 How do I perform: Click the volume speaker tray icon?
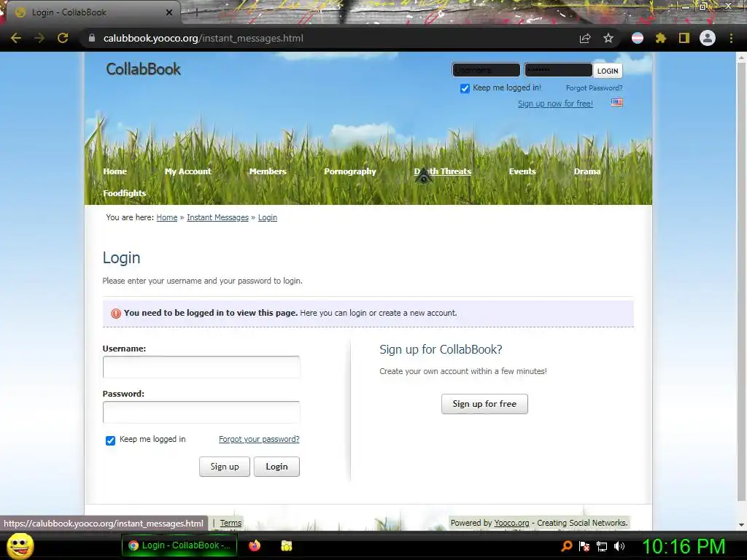[x=619, y=546]
